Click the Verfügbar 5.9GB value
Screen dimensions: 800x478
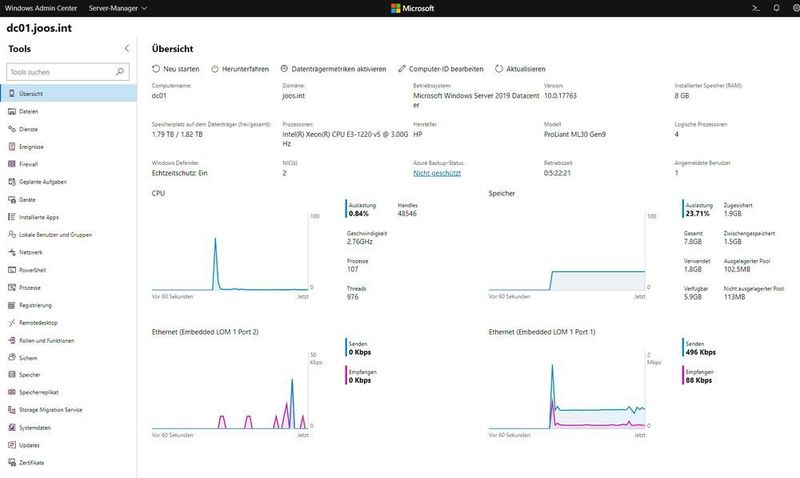(693, 296)
